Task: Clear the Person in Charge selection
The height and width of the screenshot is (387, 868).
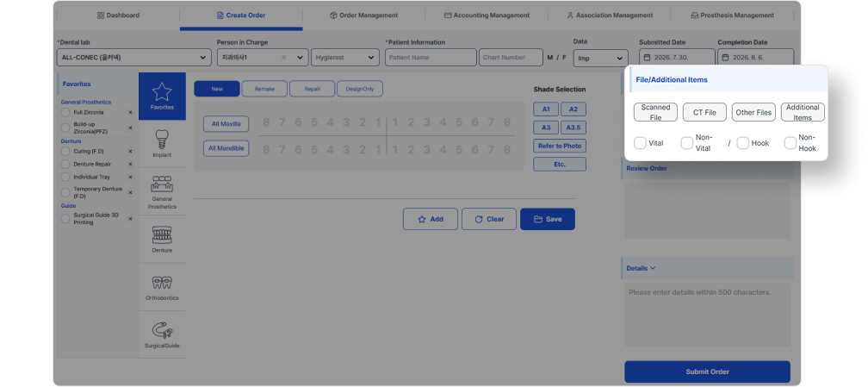Action: pos(284,57)
